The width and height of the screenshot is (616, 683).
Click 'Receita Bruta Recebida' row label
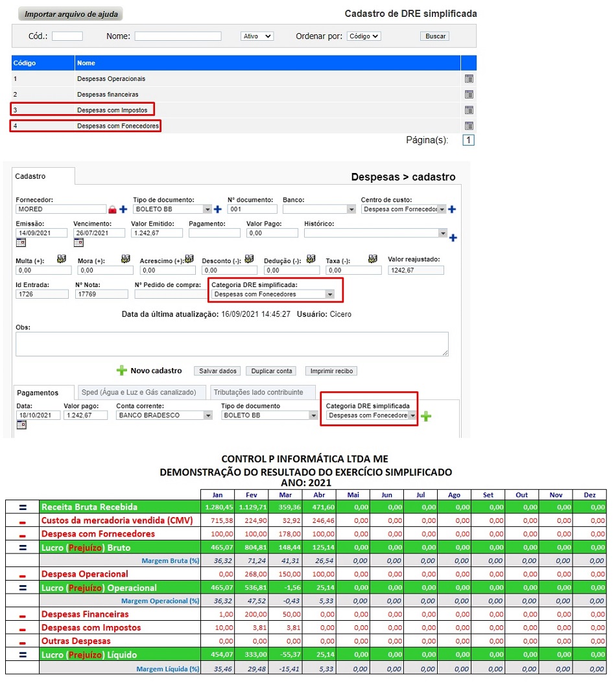[x=89, y=507]
